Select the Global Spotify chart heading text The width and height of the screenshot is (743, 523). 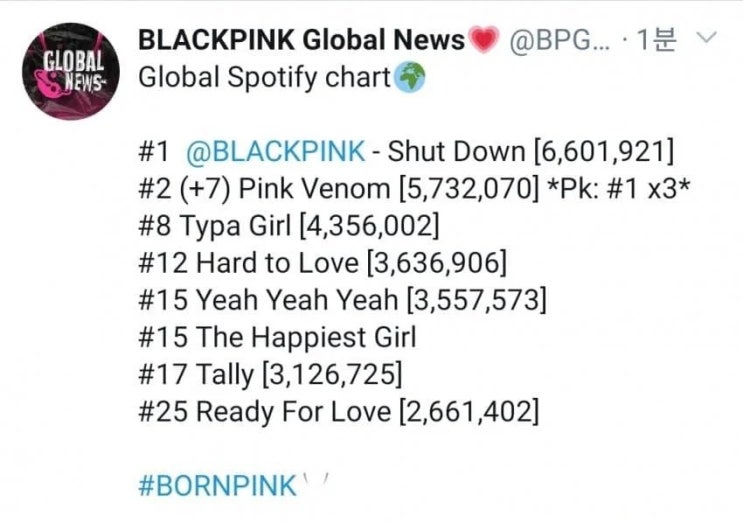pos(264,78)
